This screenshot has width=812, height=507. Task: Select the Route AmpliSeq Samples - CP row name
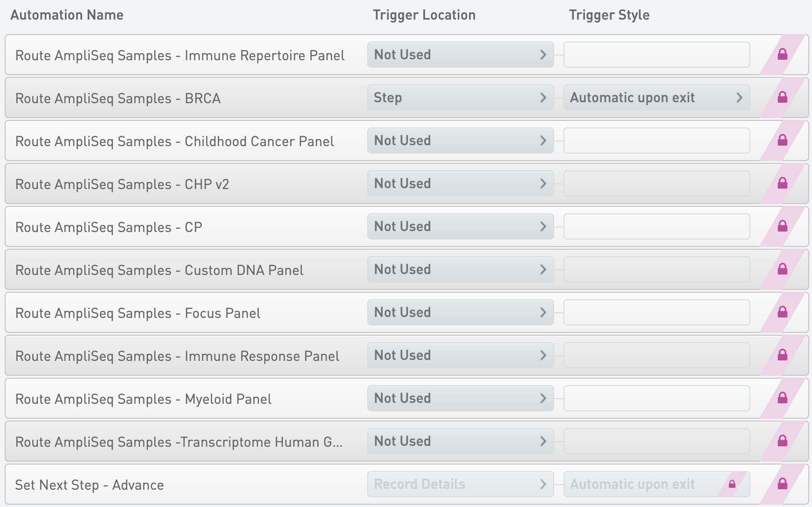pyautogui.click(x=109, y=227)
